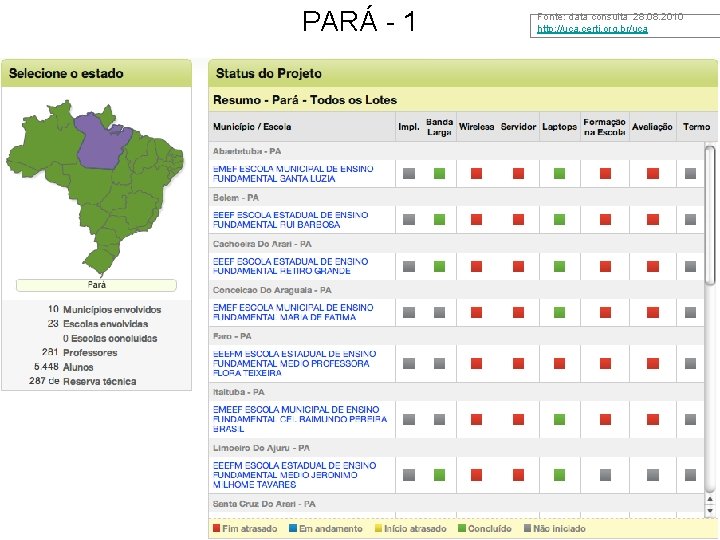
Task: Open school Cel. Raimundo Pereira Brasil link
Action: [x=300, y=419]
